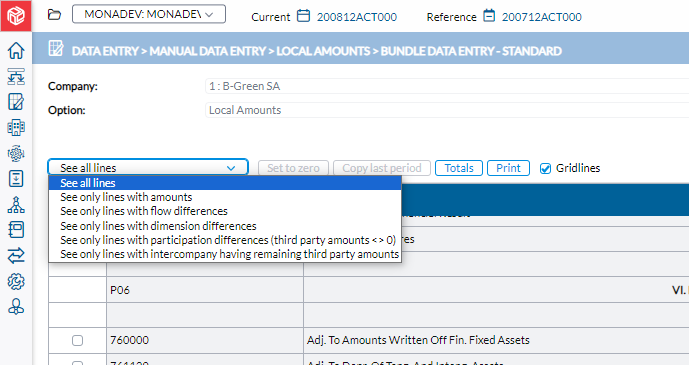This screenshot has width=689, height=365.
Task: Open the hierarchy tree sidebar icon
Action: [x=16, y=205]
